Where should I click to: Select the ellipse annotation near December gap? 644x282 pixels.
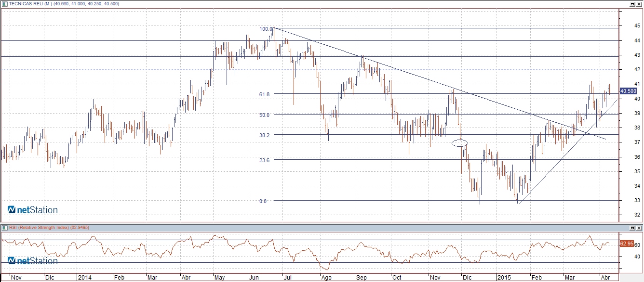460,143
